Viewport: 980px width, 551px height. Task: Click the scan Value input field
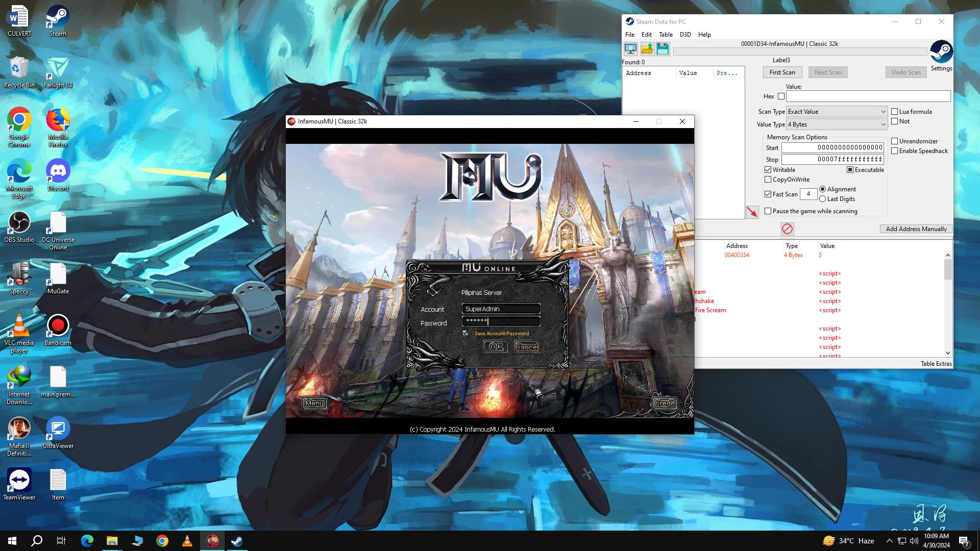pyautogui.click(x=868, y=96)
